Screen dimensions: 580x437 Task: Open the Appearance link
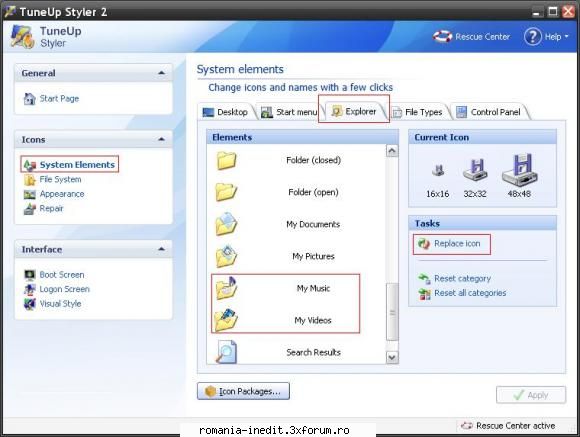(62, 194)
